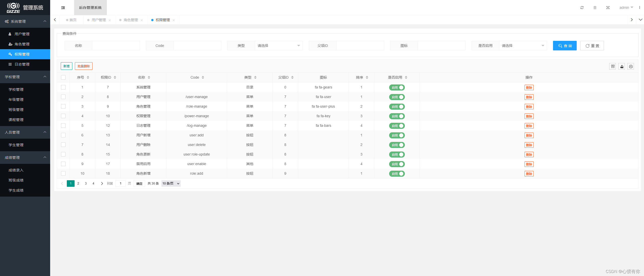Image resolution: width=644 pixels, height=276 pixels.
Task: Tick the checkbox for the 日志管理 row
Action: pyautogui.click(x=63, y=126)
